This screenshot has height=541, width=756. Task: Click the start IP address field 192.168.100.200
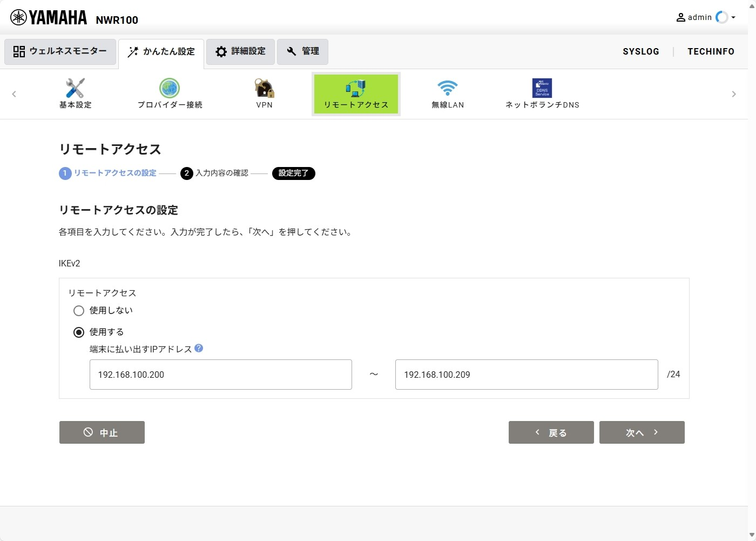pos(220,375)
